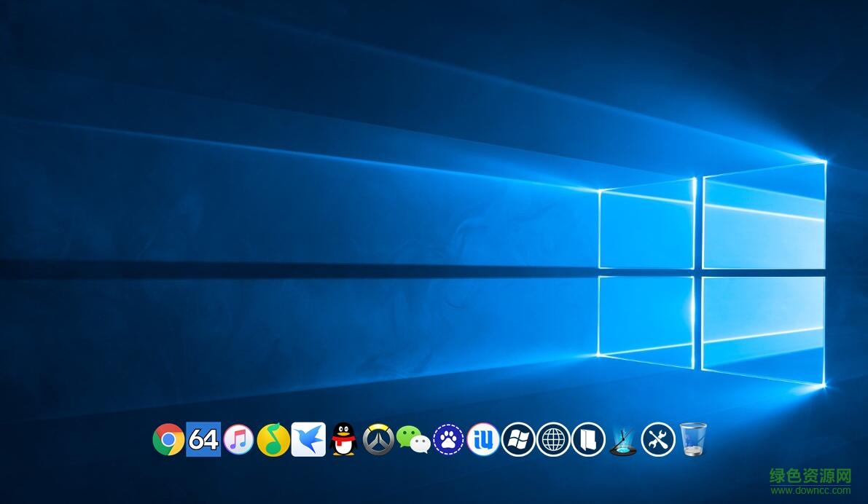868x504 pixels.
Task: Open the circular folder documents icon
Action: click(x=588, y=440)
